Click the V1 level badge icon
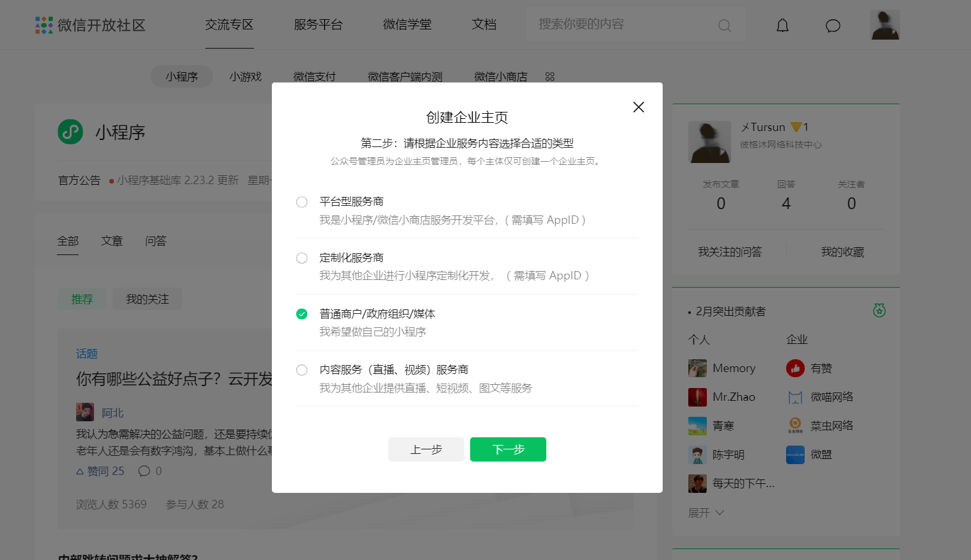971x560 pixels. (800, 127)
